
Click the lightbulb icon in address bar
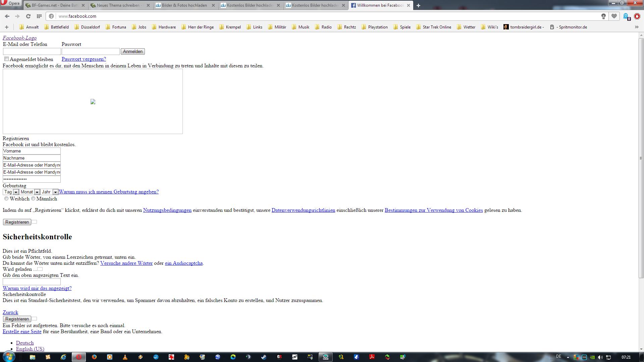tap(603, 16)
